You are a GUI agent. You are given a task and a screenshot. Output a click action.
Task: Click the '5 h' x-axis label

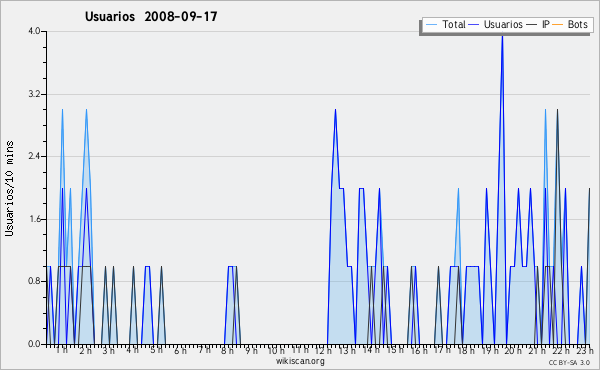156,350
